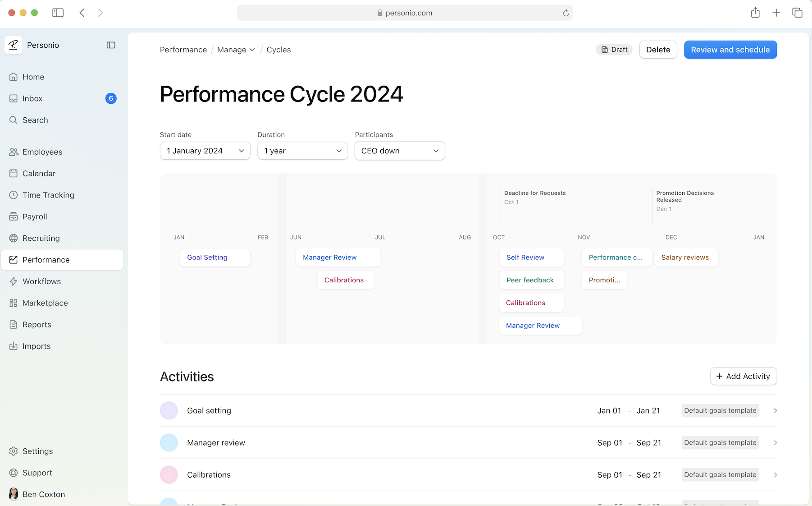Screen dimensions: 812x506
Task: Open the Inbox showing 6 notifications
Action: tap(14, 98)
